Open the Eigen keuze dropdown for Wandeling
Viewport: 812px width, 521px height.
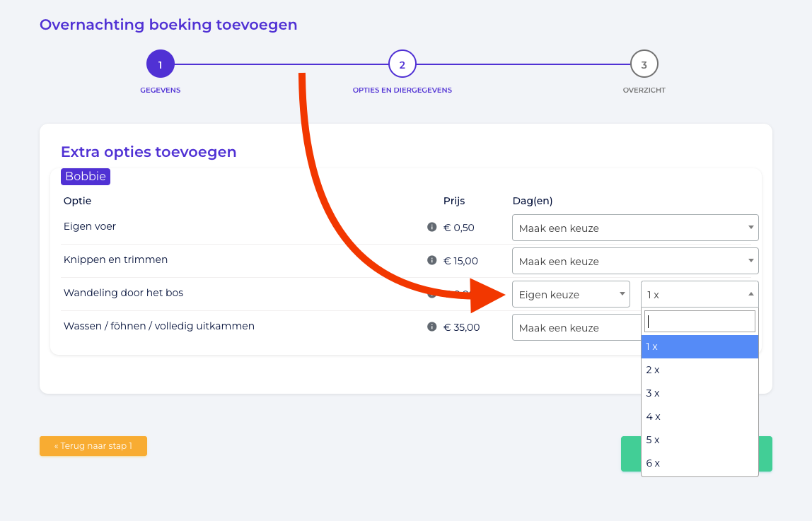(x=572, y=294)
